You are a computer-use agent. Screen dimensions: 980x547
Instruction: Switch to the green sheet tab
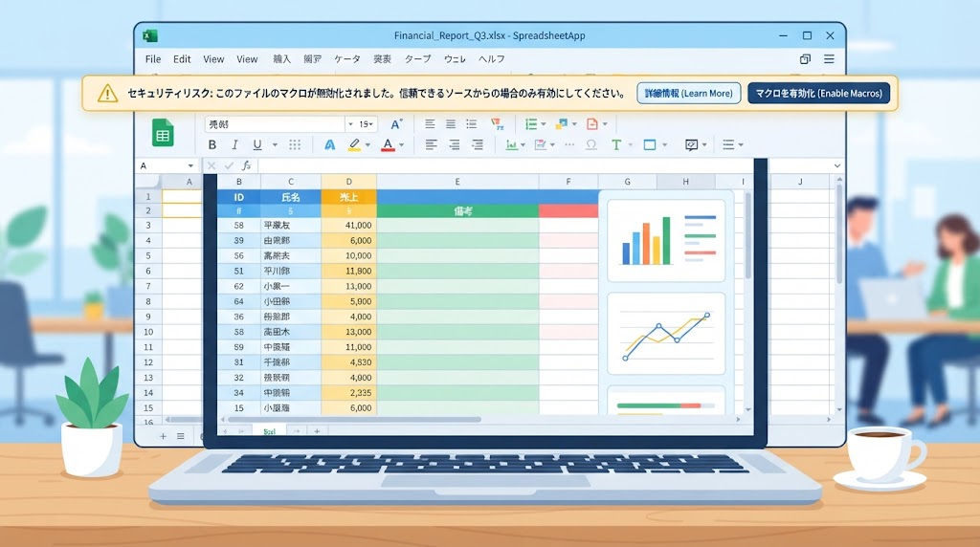coord(269,431)
